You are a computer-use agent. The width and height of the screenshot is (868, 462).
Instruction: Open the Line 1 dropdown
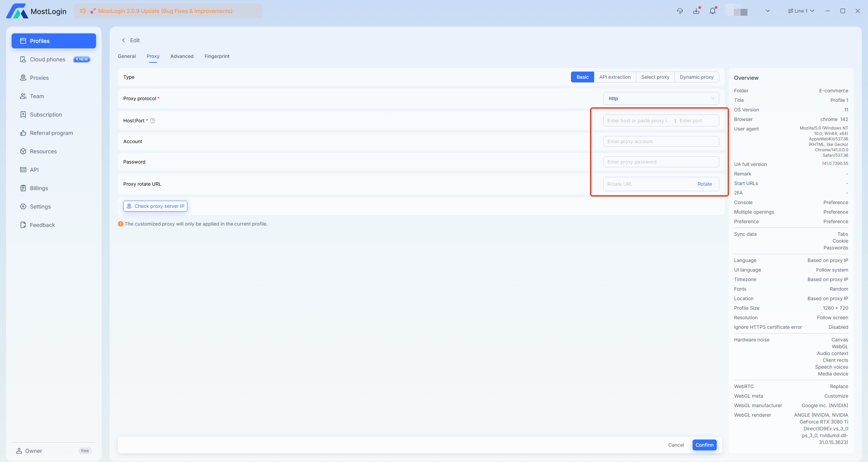pos(801,11)
